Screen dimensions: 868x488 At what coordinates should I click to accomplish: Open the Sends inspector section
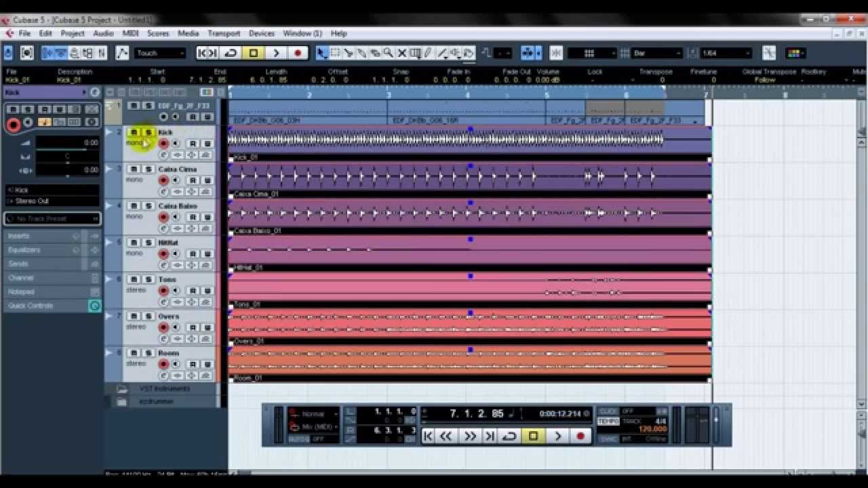(x=52, y=264)
